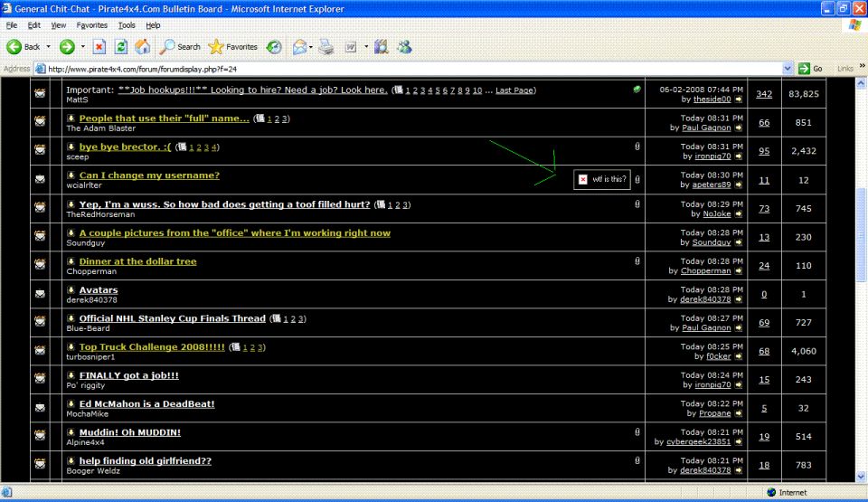Click green tag icon on Job hookups thread

637,90
